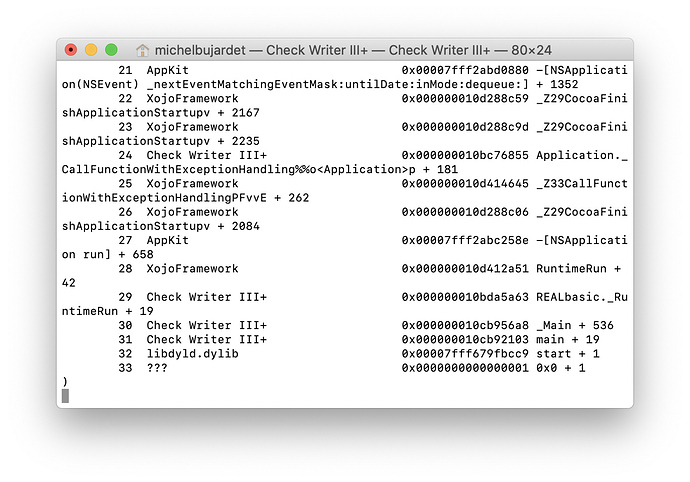690x482 pixels.
Task: Click the red close window button
Action: [70, 50]
